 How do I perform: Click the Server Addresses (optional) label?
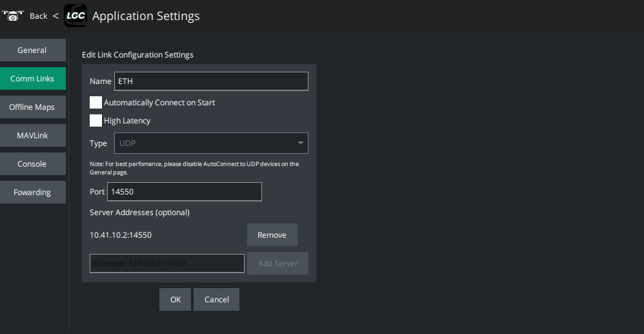point(139,213)
